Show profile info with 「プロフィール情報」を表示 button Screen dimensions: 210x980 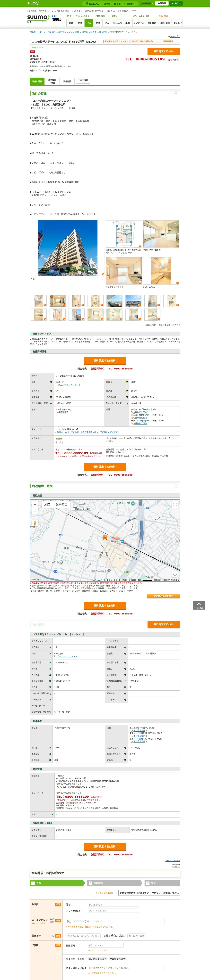pos(149,893)
